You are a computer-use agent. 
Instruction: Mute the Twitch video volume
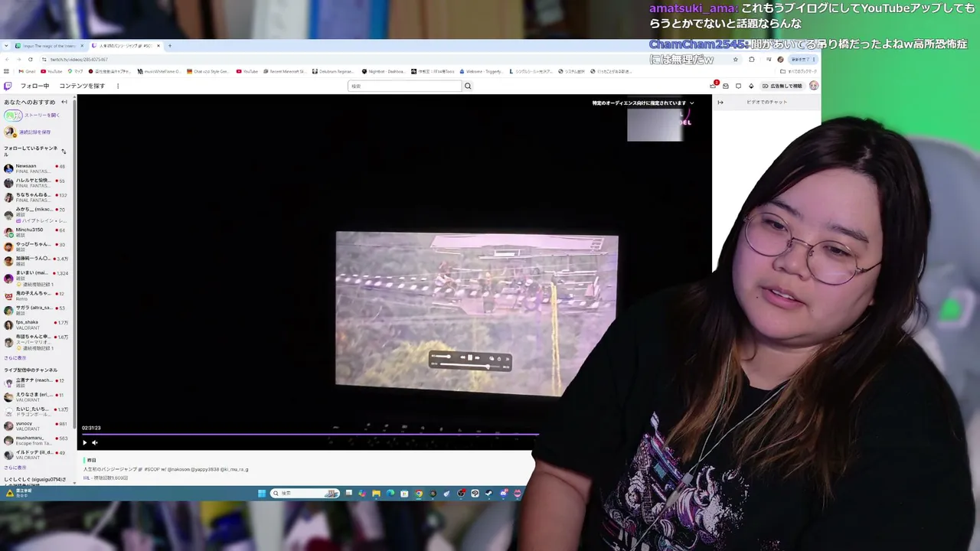(95, 442)
